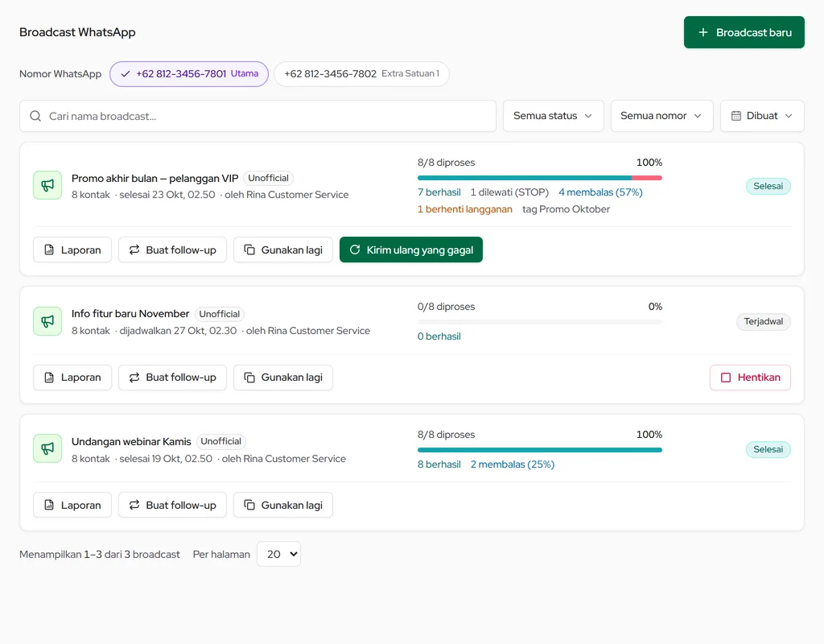Screen dimensions: 824x644
Task: Click the 1 berhenti langganan link
Action: (x=465, y=209)
